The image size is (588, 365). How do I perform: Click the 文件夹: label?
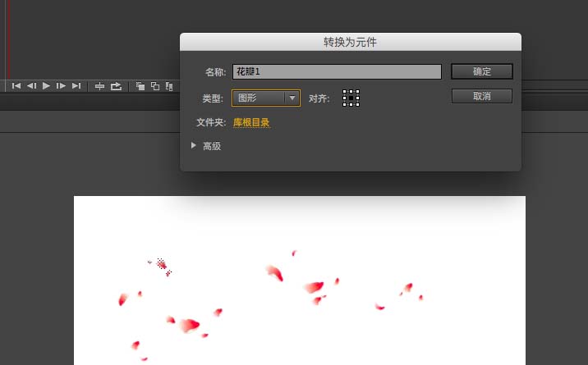pos(211,122)
